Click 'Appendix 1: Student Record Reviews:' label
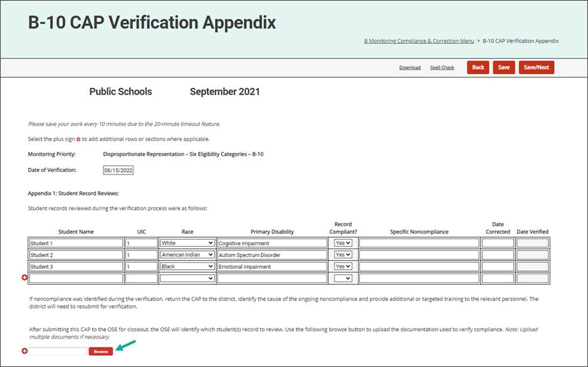The width and height of the screenshot is (588, 367). (x=73, y=193)
